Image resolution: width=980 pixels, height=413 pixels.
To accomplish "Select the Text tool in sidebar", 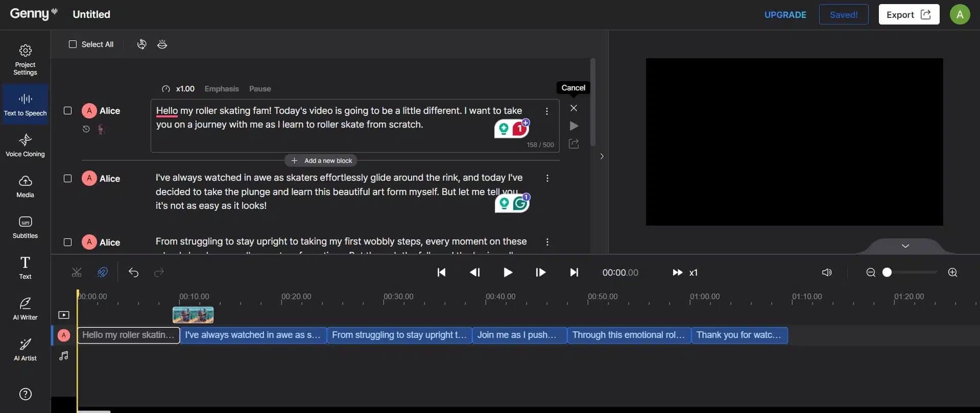I will point(25,268).
